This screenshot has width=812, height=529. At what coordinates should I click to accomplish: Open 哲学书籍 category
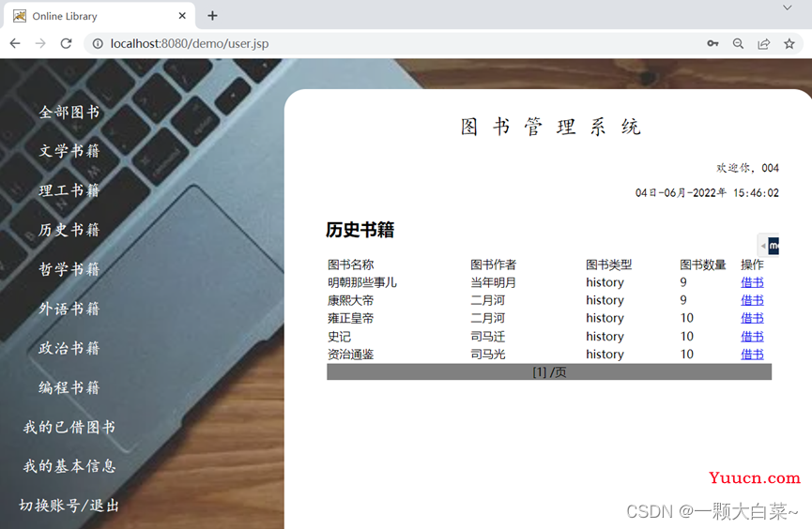[69, 269]
